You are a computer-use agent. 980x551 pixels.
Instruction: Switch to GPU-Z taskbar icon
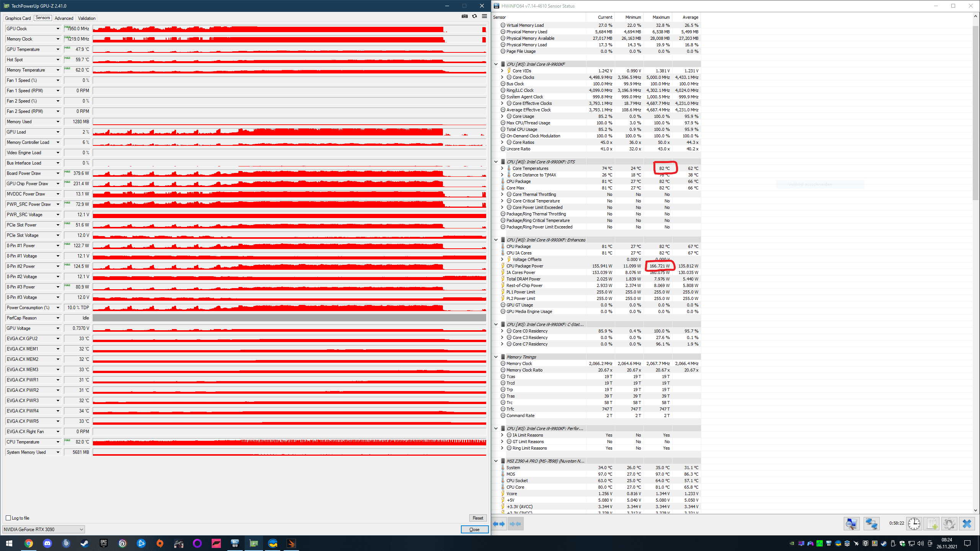(x=253, y=543)
